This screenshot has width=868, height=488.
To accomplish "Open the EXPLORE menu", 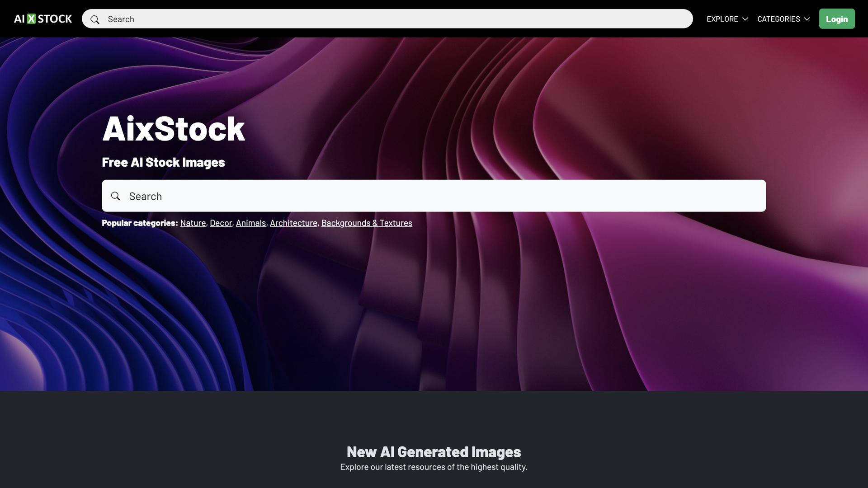I will tap(722, 19).
